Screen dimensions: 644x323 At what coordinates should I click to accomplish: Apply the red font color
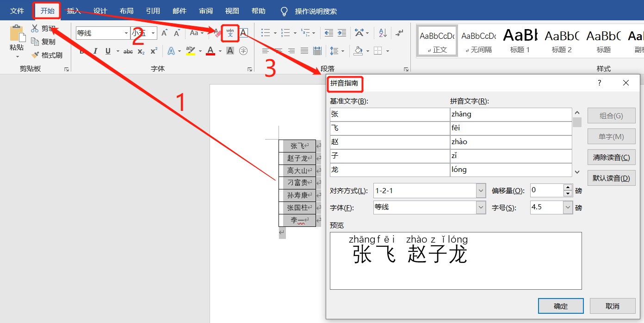coord(211,51)
